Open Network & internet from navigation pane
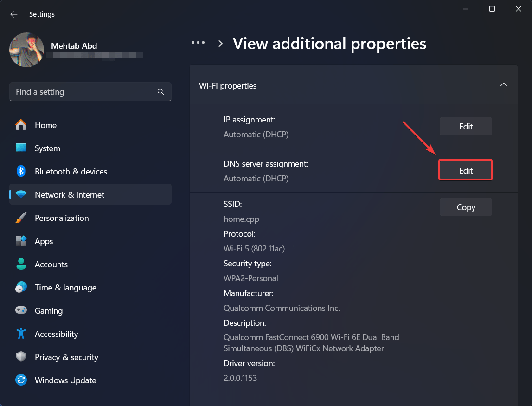 coord(90,194)
